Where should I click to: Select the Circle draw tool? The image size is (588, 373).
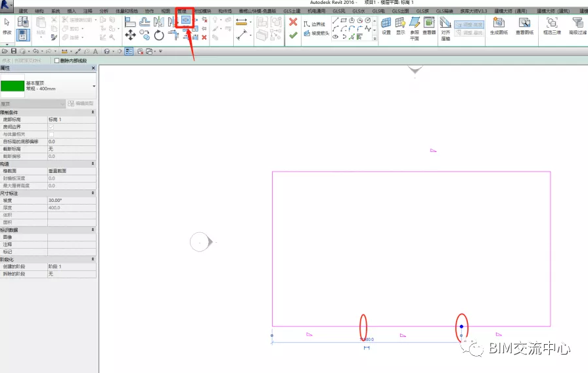(368, 20)
